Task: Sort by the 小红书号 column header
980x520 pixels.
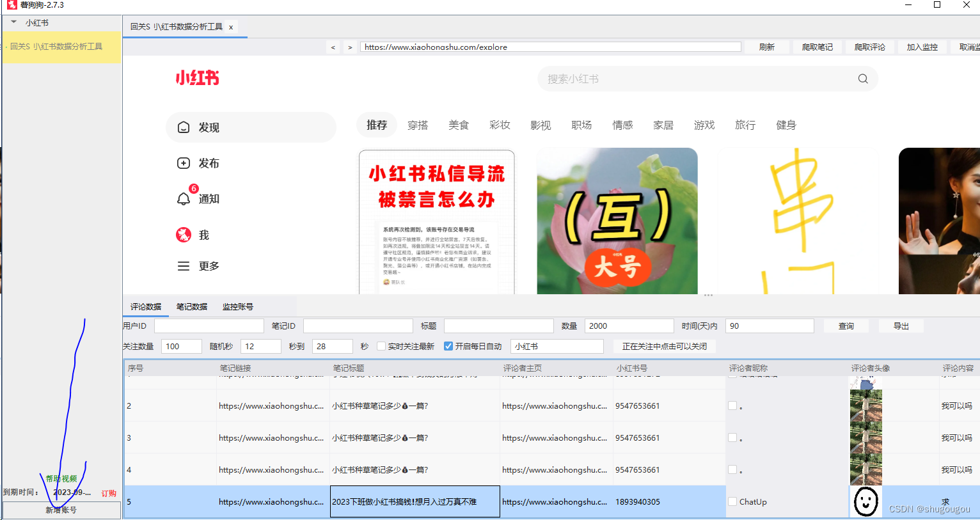Action: coord(669,368)
